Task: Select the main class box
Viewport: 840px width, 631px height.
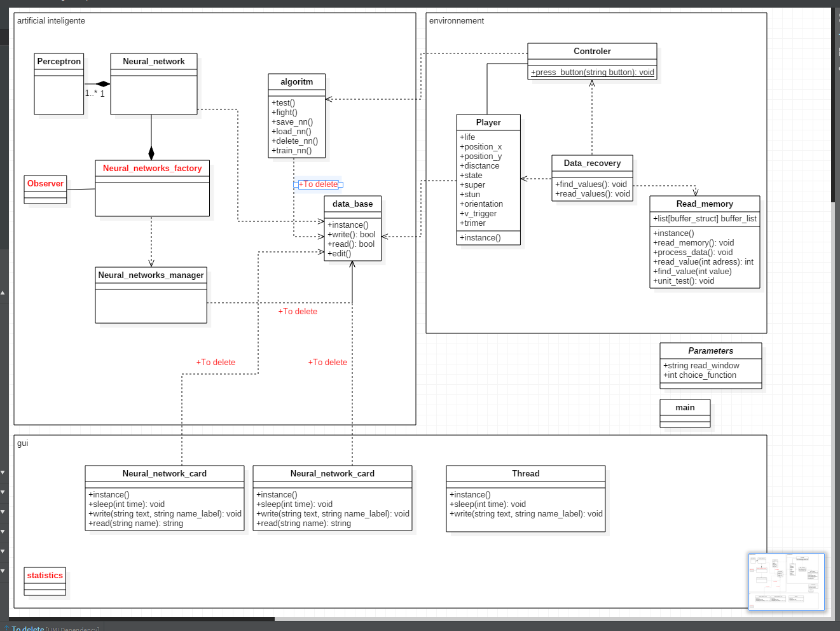Action: pos(685,413)
